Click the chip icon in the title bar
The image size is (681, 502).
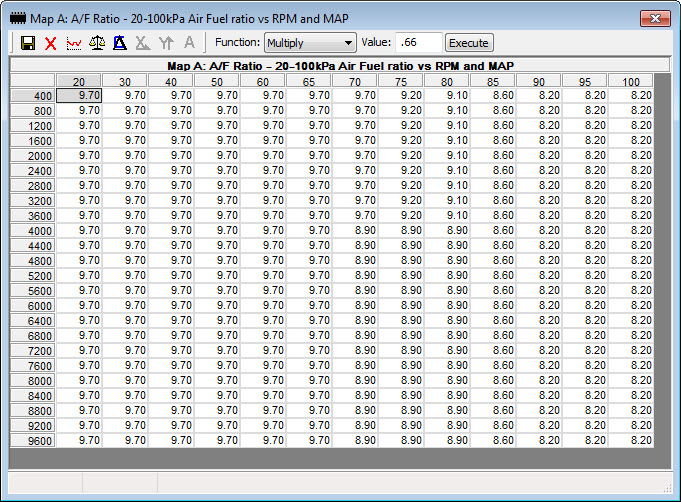(18, 19)
